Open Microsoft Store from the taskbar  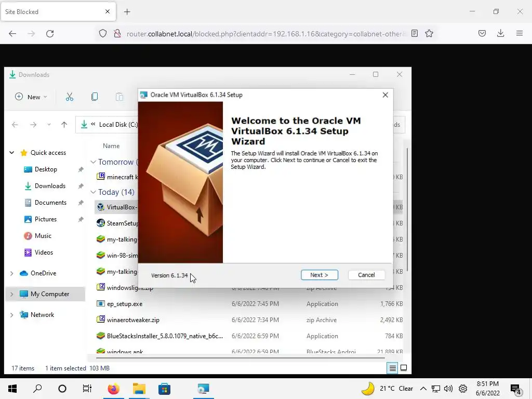coord(165,389)
